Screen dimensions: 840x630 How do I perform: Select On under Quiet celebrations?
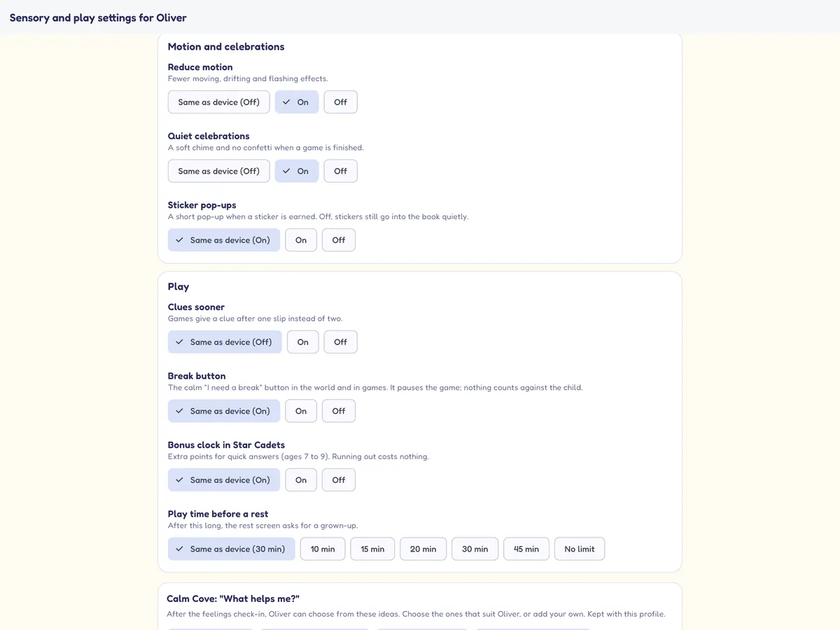(x=297, y=171)
